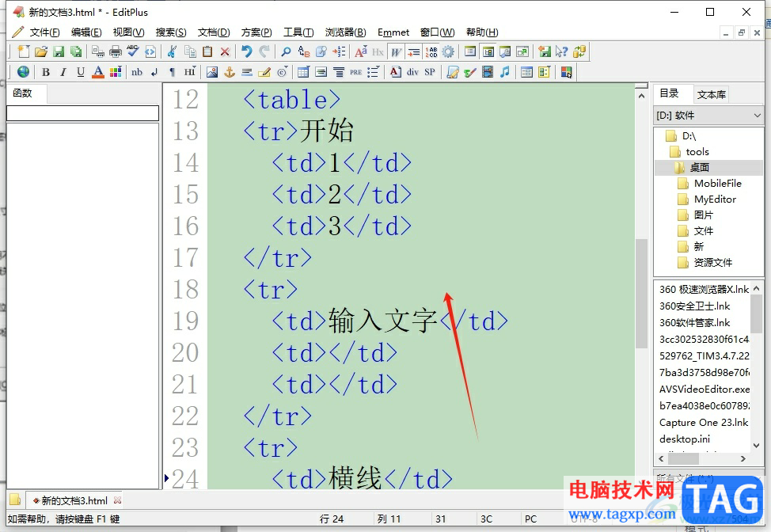Screen dimensions: 771x532
Task: Click the Go to line number icon
Action: coord(340,51)
